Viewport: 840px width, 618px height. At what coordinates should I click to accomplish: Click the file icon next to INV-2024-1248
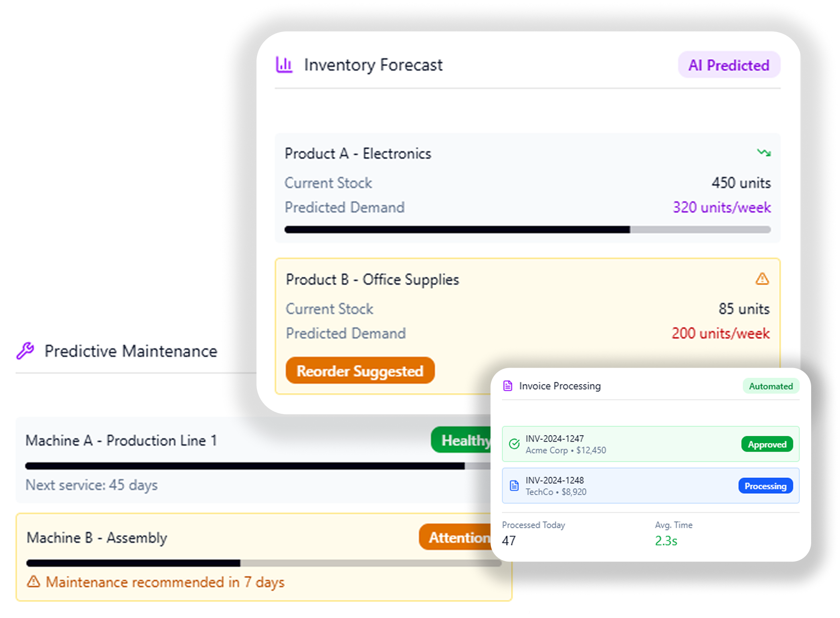514,486
